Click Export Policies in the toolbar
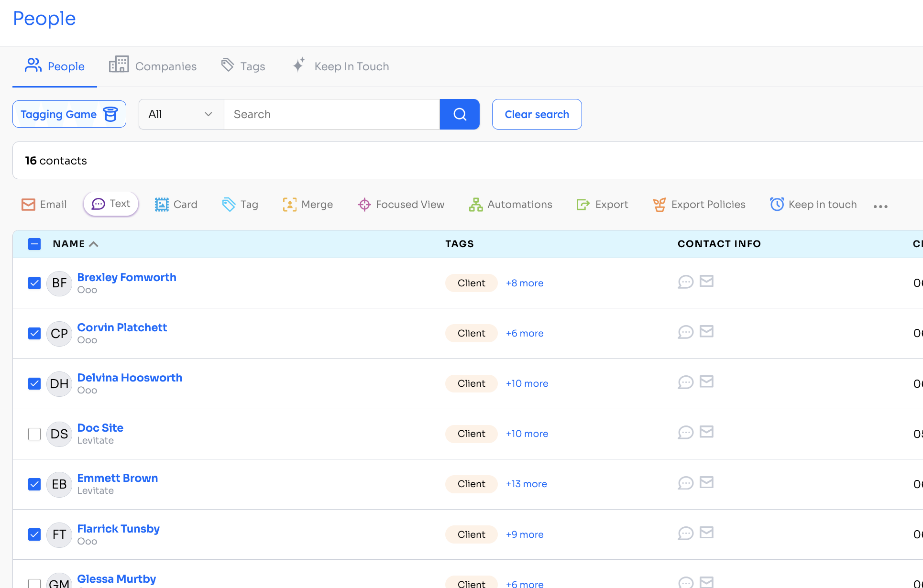 click(699, 205)
